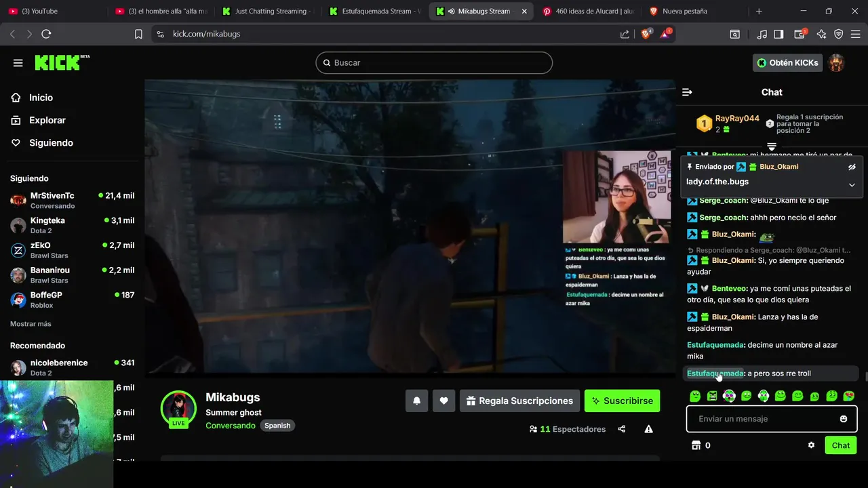Screen dimensions: 868x488
Task: Open BoffeGP channel in followed list
Action: (x=72, y=300)
